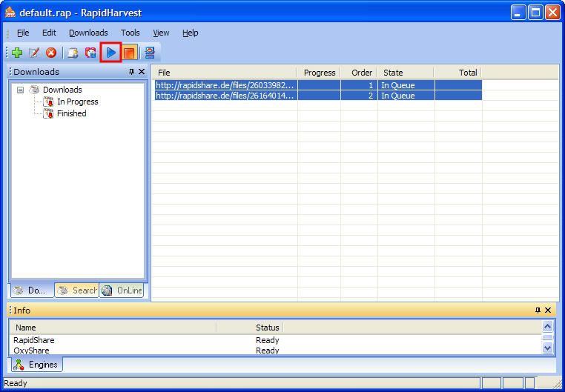Click the green plus Add download icon
This screenshot has height=392, width=565.
pyautogui.click(x=17, y=53)
